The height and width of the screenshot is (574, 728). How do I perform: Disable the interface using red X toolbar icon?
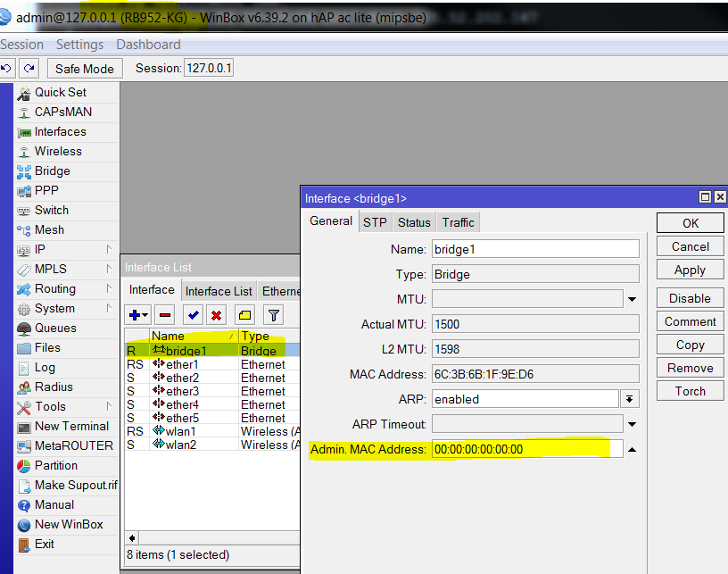coord(218,315)
